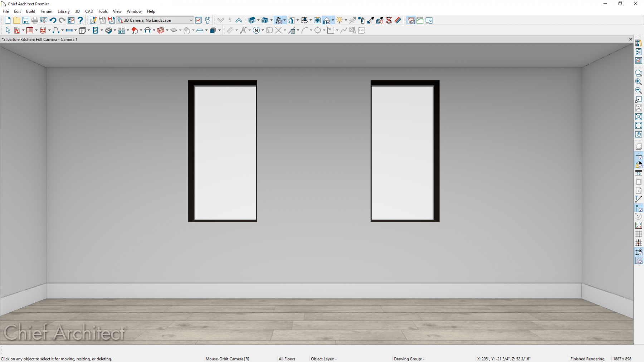The width and height of the screenshot is (644, 362).
Task: Click the Up One Floor arrow
Action: click(239, 20)
